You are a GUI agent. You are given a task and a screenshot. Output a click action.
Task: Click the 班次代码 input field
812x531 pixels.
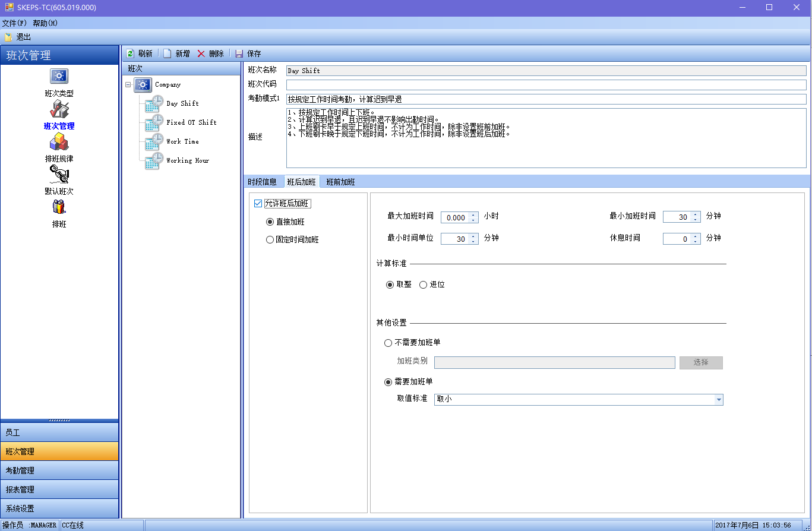pyautogui.click(x=545, y=85)
